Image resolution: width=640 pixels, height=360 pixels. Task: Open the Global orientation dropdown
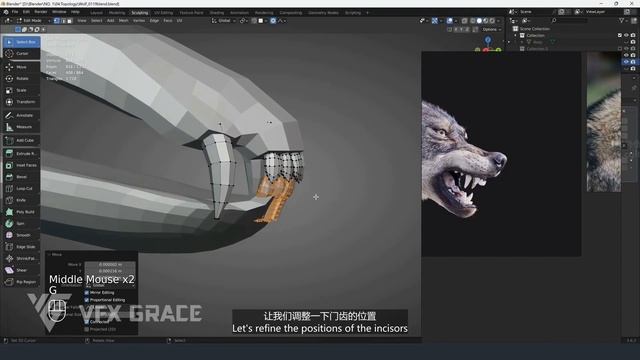click(x=224, y=20)
